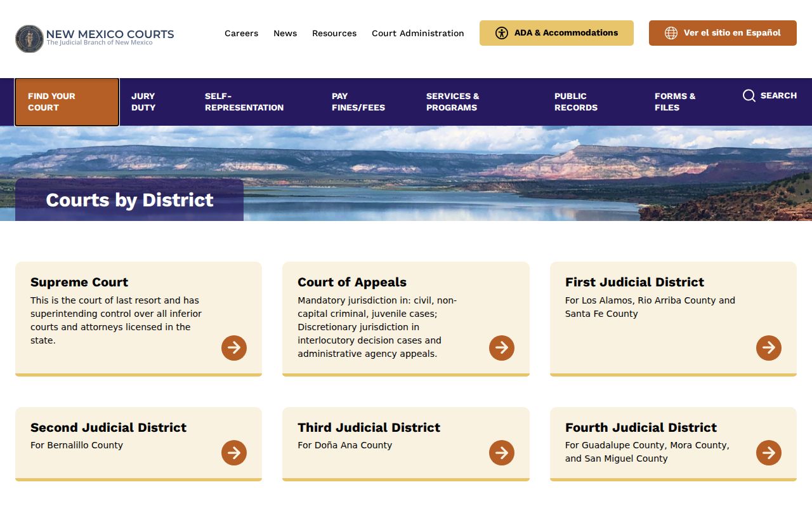Image resolution: width=812 pixels, height=508 pixels.
Task: Click the Court of Appeals jurisdiction description
Action: click(377, 327)
